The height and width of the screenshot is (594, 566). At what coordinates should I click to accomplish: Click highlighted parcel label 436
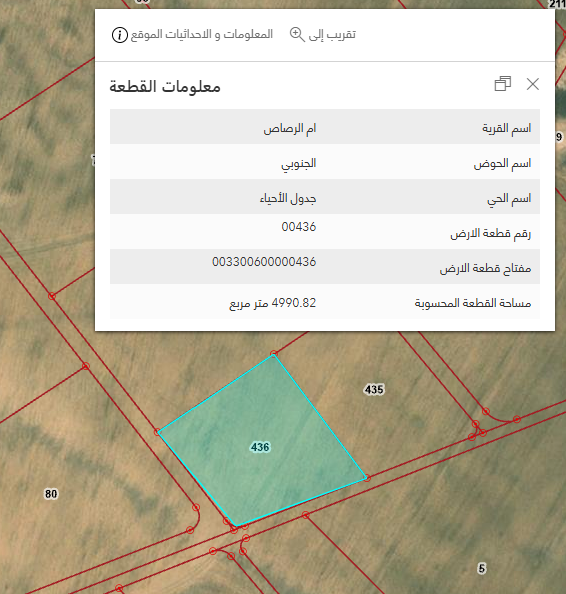tap(260, 447)
